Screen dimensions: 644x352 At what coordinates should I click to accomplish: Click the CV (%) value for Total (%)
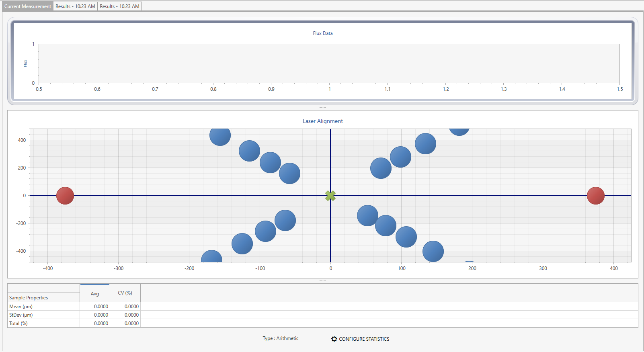[x=125, y=323]
